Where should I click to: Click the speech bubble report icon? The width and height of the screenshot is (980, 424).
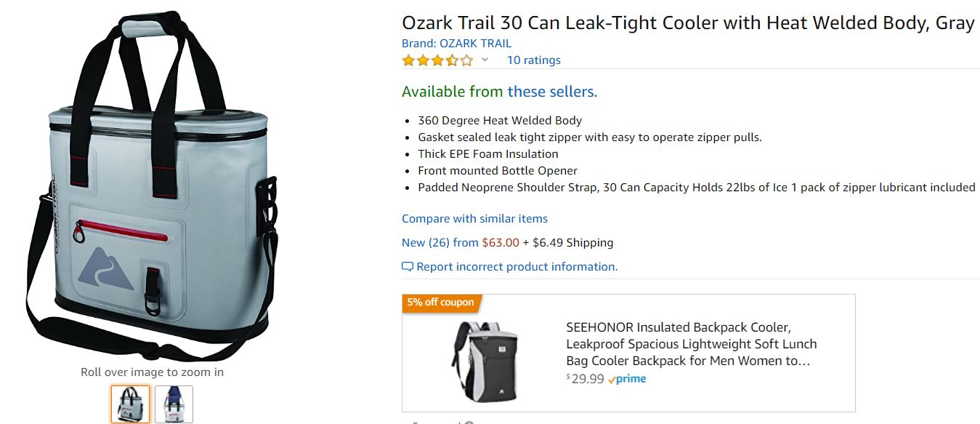[407, 266]
